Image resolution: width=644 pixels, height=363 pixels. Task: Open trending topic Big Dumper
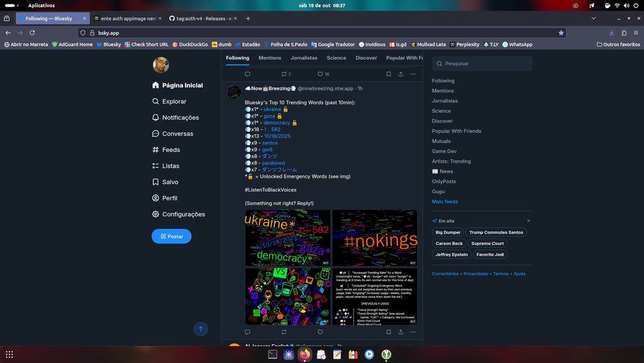pos(448,232)
